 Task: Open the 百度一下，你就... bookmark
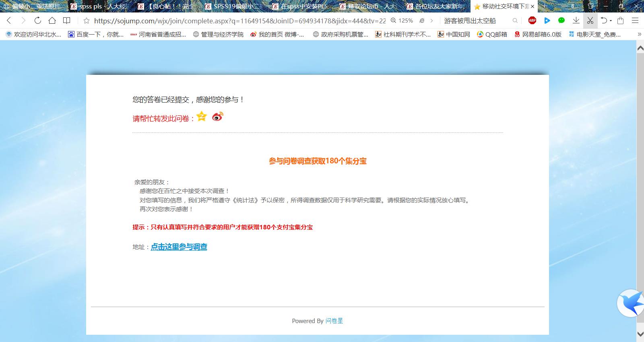(x=96, y=35)
